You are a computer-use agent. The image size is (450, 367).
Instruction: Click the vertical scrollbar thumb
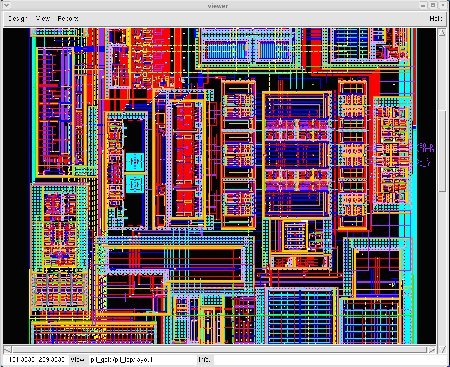442,151
